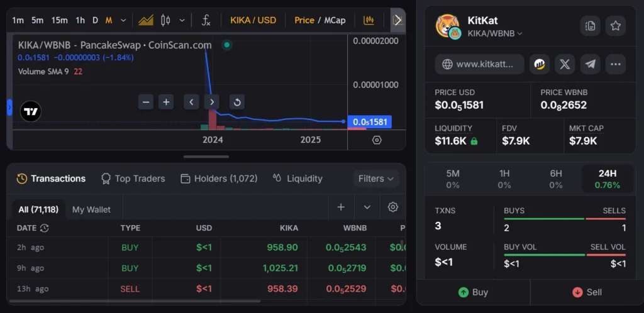Select the 5M stats period
Screen dimensions: 644x313
(453, 179)
